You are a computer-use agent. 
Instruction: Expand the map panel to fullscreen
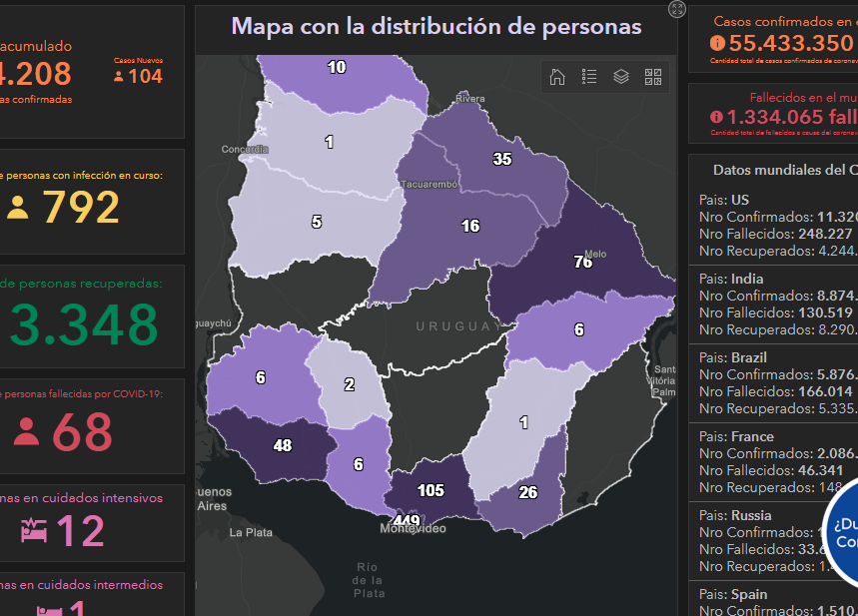[x=677, y=9]
